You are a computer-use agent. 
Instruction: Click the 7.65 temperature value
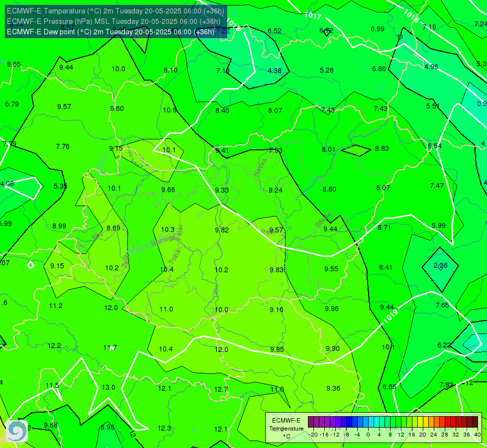[x=442, y=305]
